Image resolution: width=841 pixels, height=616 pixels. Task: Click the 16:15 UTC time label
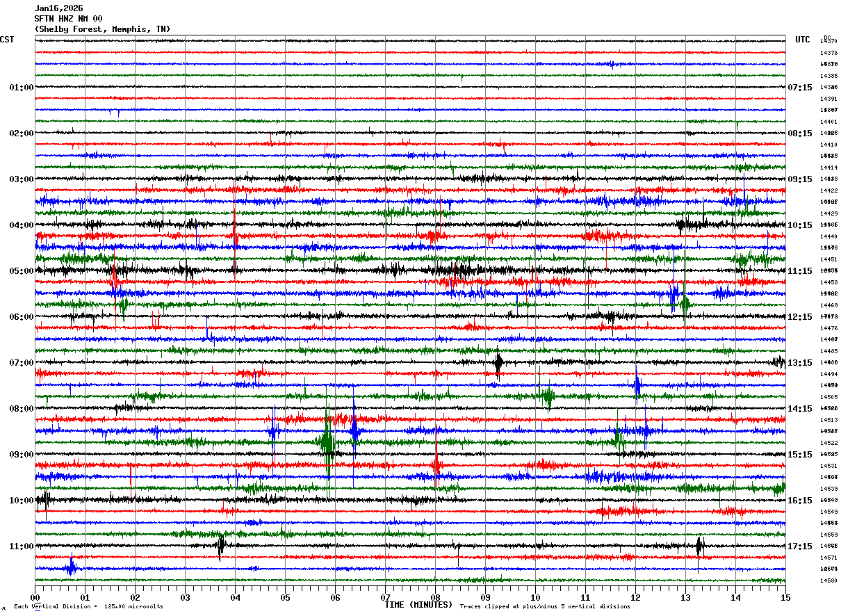[800, 501]
